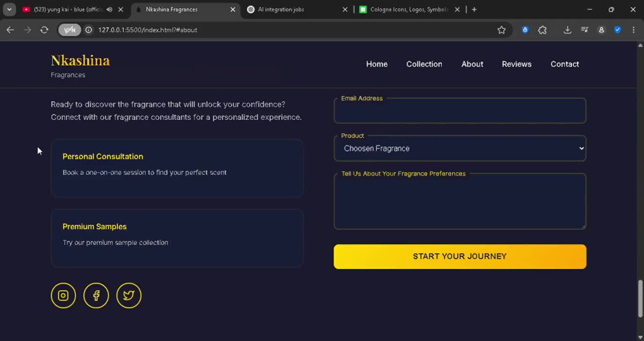This screenshot has height=341, width=644.
Task: Go to Home in site navigation
Action: 377,64
